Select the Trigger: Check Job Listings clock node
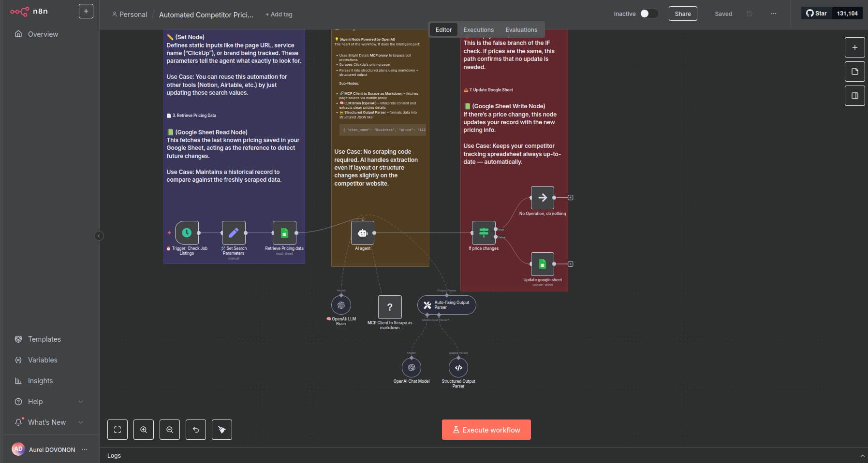The image size is (868, 463). (187, 232)
